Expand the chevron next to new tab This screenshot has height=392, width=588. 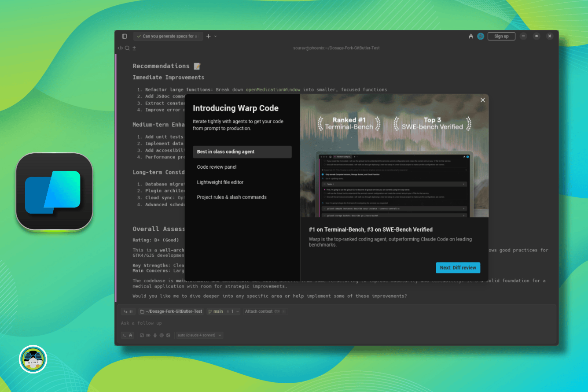point(216,36)
